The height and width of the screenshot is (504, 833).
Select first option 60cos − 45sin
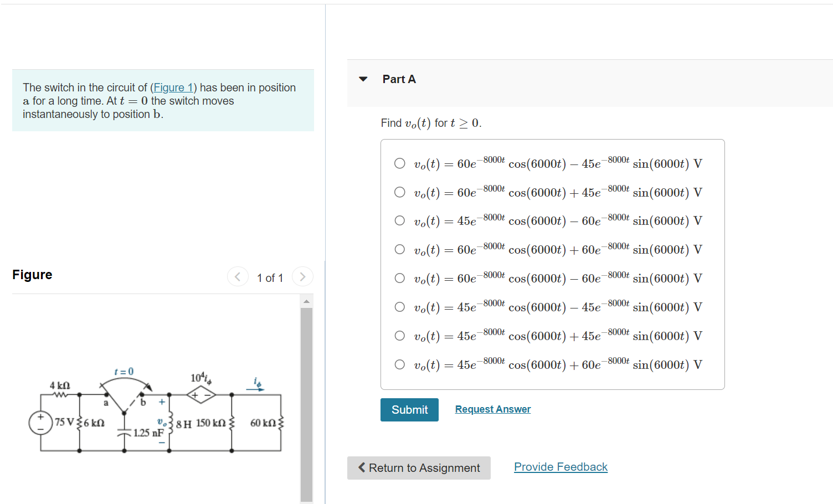click(399, 163)
